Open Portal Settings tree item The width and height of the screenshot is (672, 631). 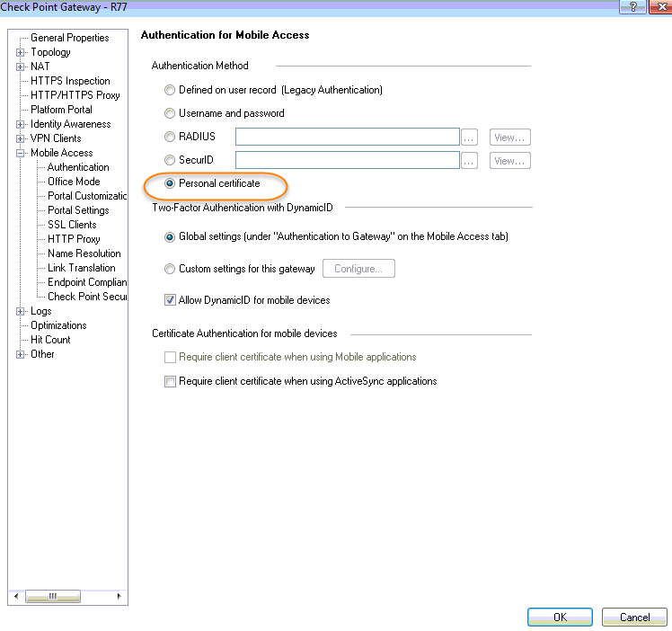[x=78, y=210]
